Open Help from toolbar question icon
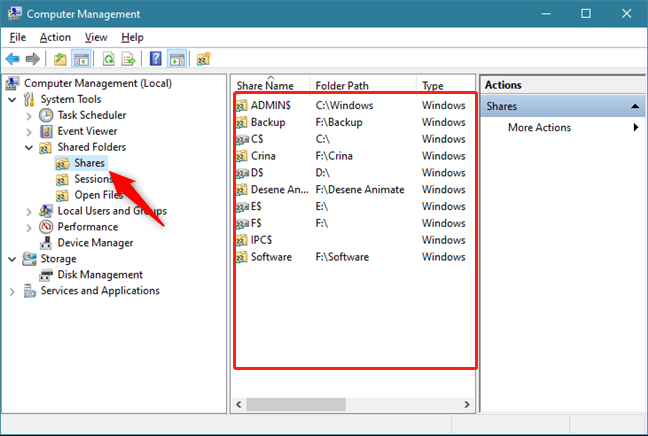This screenshot has height=436, width=648. tap(155, 59)
